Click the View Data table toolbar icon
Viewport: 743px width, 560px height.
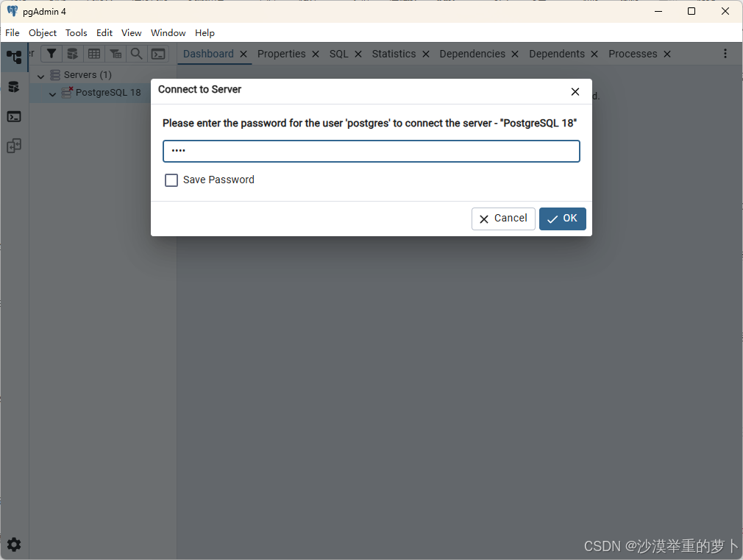point(94,54)
